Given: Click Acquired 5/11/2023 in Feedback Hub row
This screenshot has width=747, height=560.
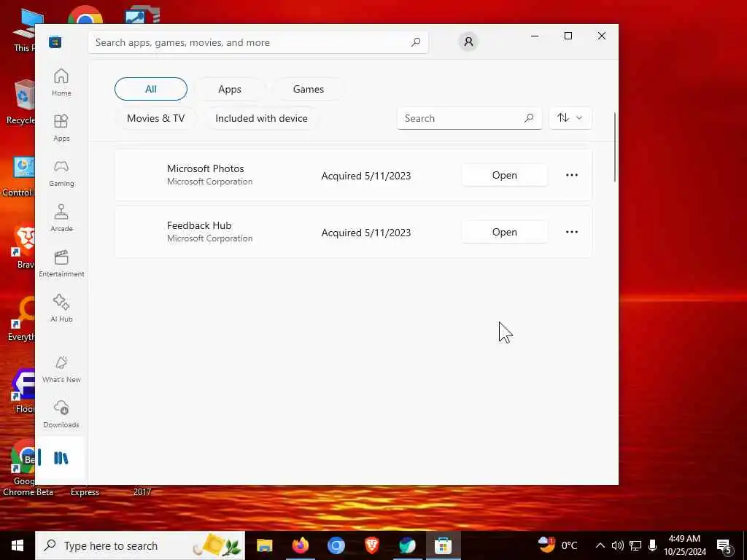Looking at the screenshot, I should click(366, 233).
